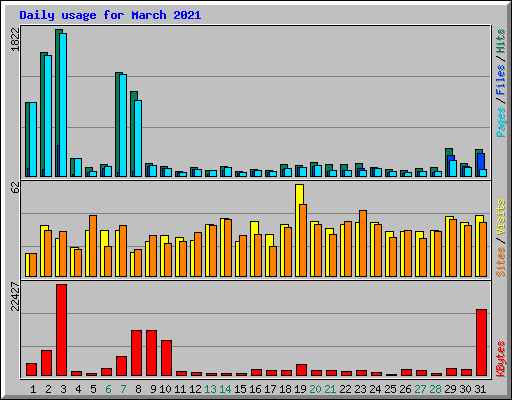Image resolution: width=512 pixels, height=400 pixels.
Task: Click day label 24 on the x-axis
Action: click(375, 389)
